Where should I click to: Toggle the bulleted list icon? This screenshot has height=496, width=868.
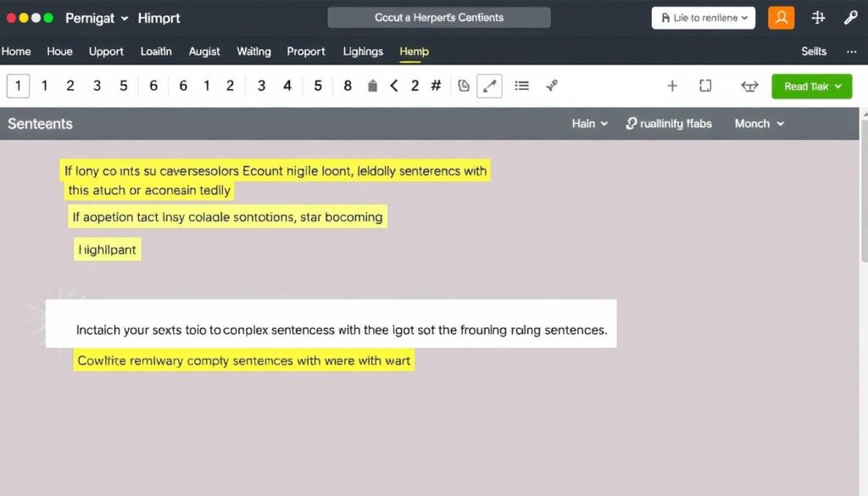(521, 86)
